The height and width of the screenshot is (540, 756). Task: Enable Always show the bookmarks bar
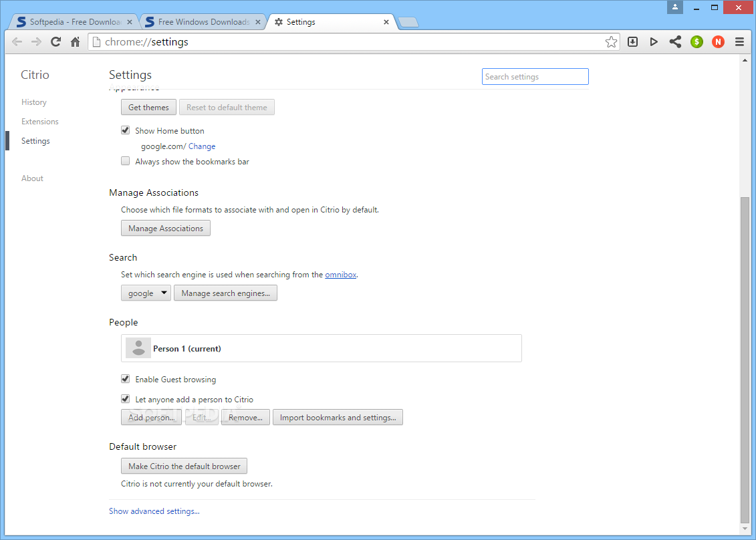point(126,161)
